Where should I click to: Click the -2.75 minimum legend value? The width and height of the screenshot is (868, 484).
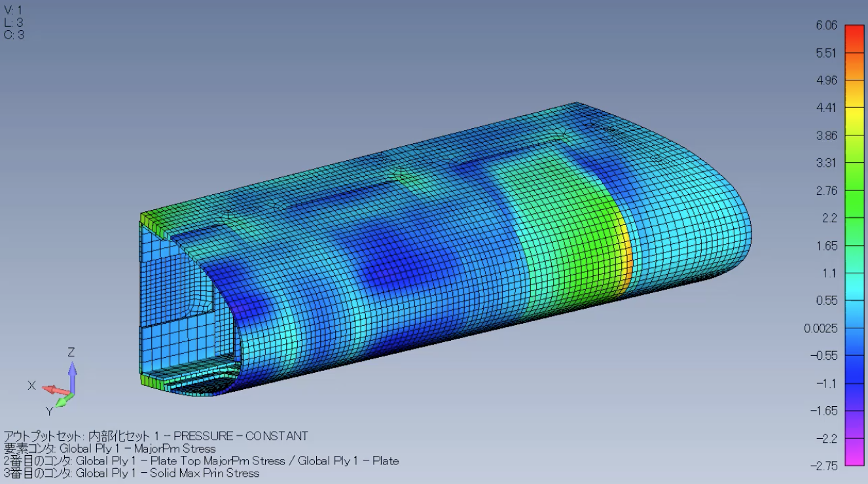pos(826,466)
